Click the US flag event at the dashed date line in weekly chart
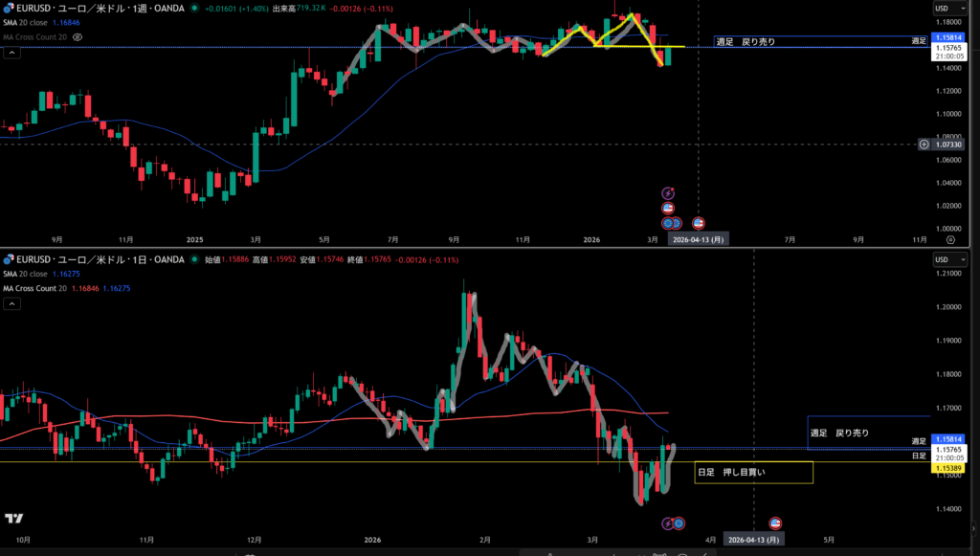 [x=699, y=223]
